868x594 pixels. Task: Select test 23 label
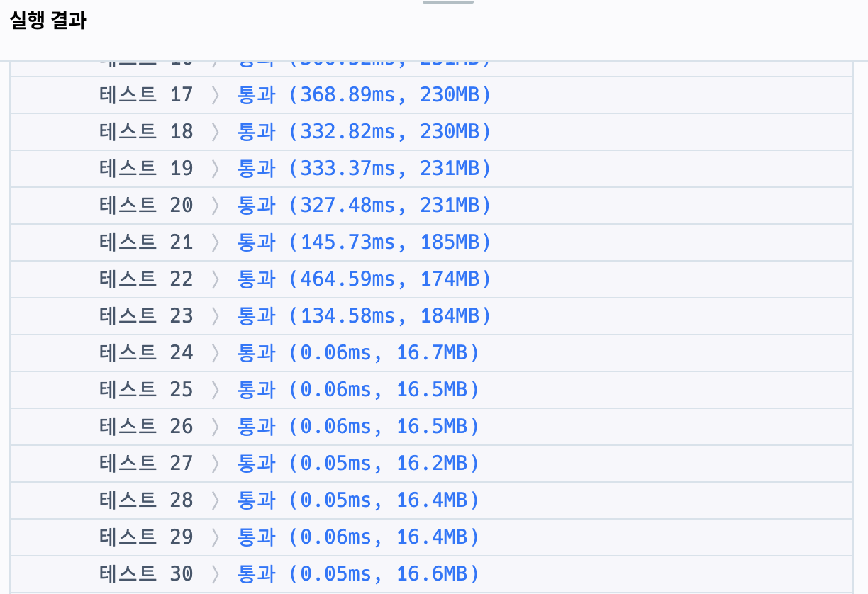[146, 315]
